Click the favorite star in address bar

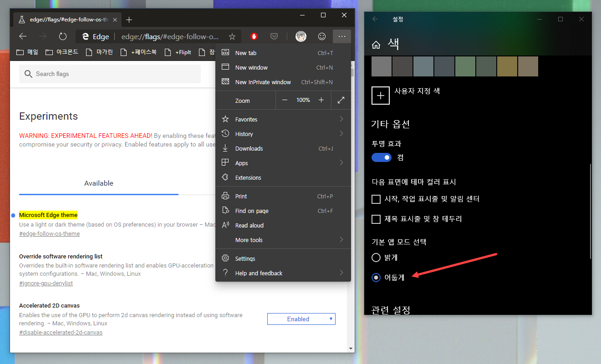tap(232, 37)
